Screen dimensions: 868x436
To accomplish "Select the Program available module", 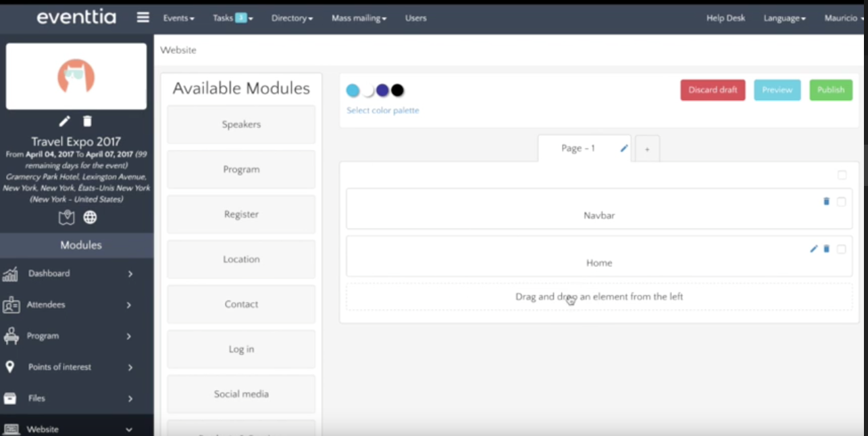I will [241, 169].
